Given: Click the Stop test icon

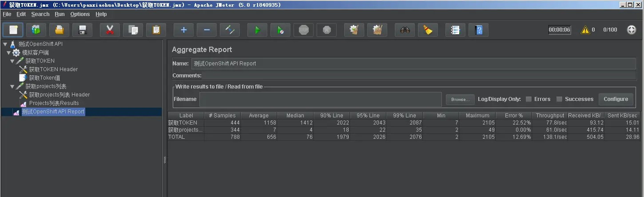Looking at the screenshot, I should click(x=304, y=30).
